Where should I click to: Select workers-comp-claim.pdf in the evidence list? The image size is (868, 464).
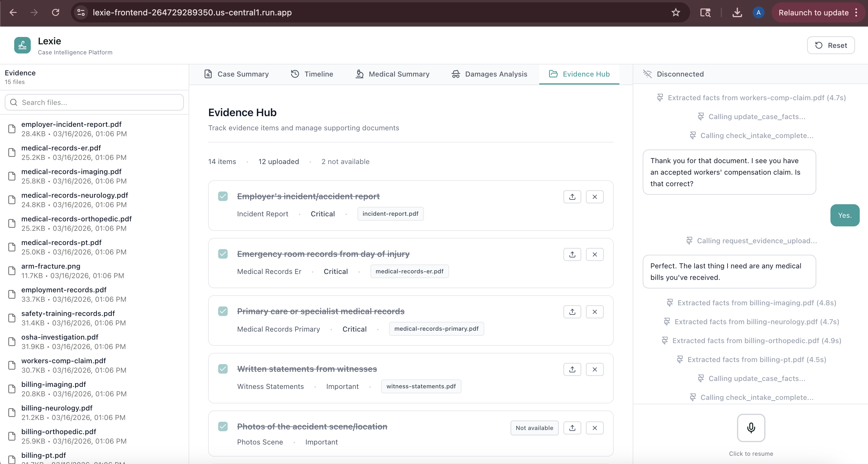pos(64,361)
